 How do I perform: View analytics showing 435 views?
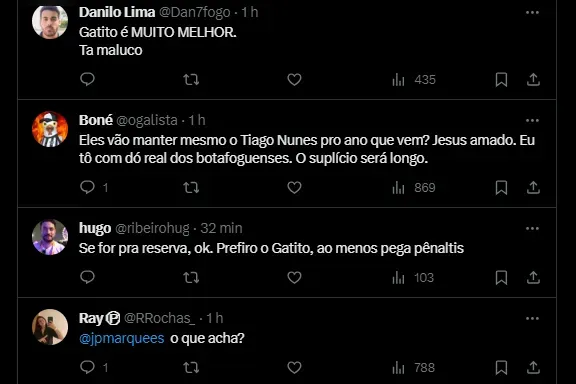pos(414,79)
